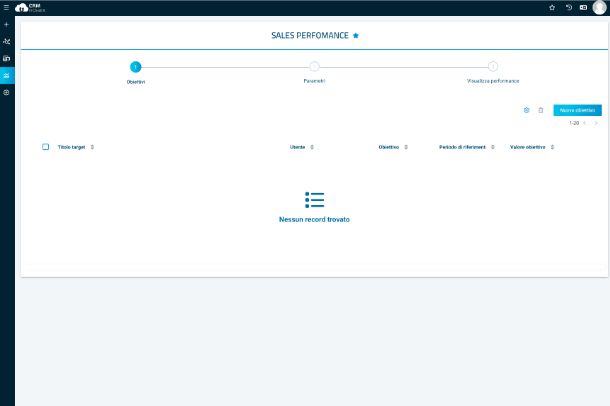Sort by Valore obiettivo arrows
The width and height of the screenshot is (610, 406).
[x=552, y=147]
